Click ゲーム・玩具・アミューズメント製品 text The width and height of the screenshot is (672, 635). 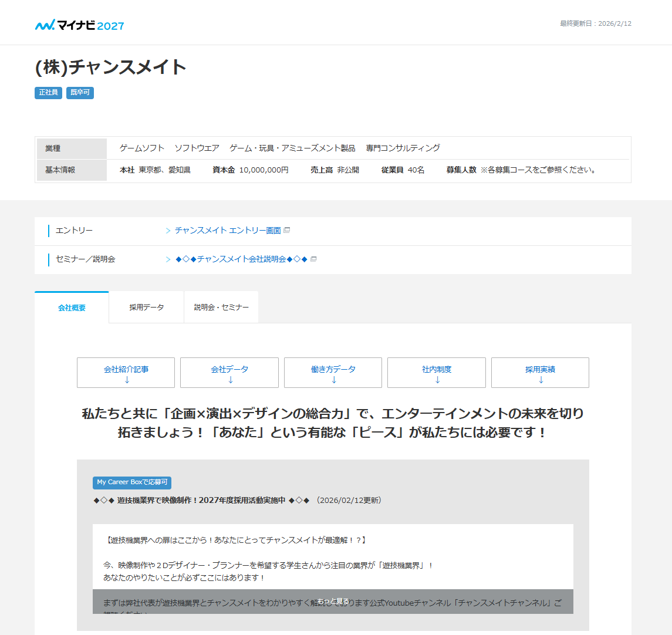[292, 148]
